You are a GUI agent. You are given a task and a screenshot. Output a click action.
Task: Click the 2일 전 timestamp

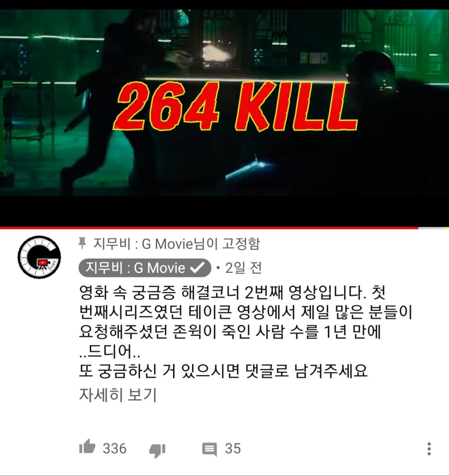[243, 268]
